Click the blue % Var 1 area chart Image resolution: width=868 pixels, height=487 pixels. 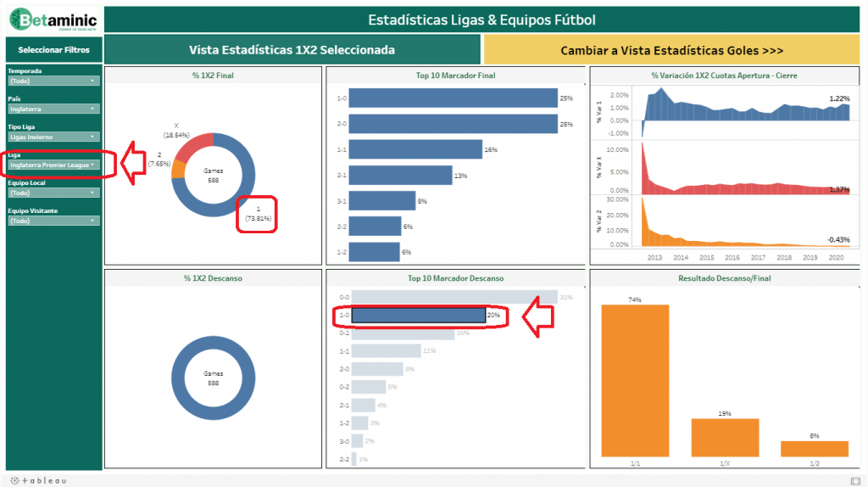(746, 110)
